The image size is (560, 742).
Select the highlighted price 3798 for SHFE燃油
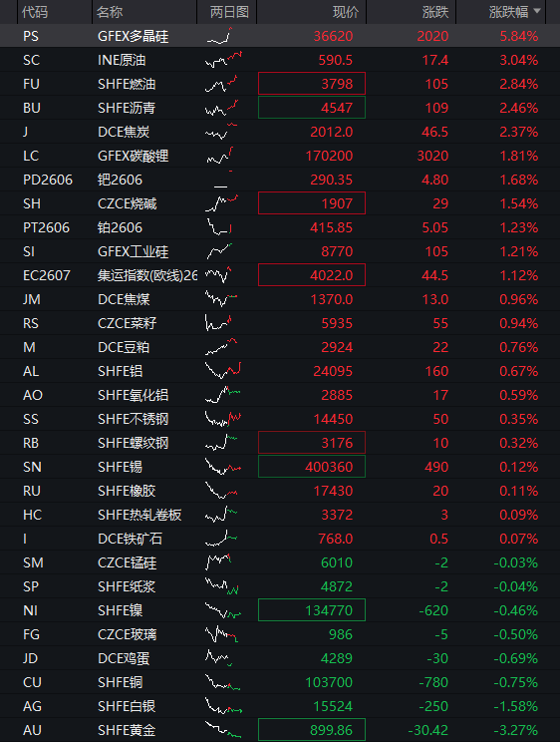pyautogui.click(x=312, y=84)
